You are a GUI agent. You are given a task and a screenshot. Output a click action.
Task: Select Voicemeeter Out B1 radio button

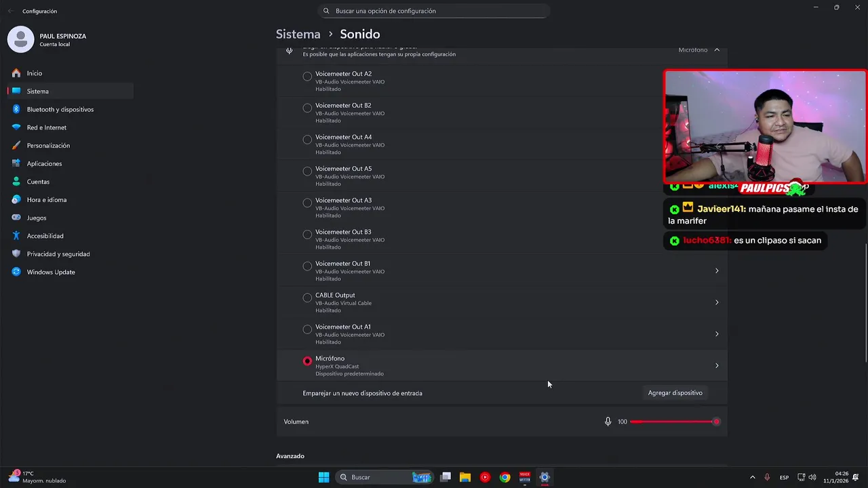[307, 266]
